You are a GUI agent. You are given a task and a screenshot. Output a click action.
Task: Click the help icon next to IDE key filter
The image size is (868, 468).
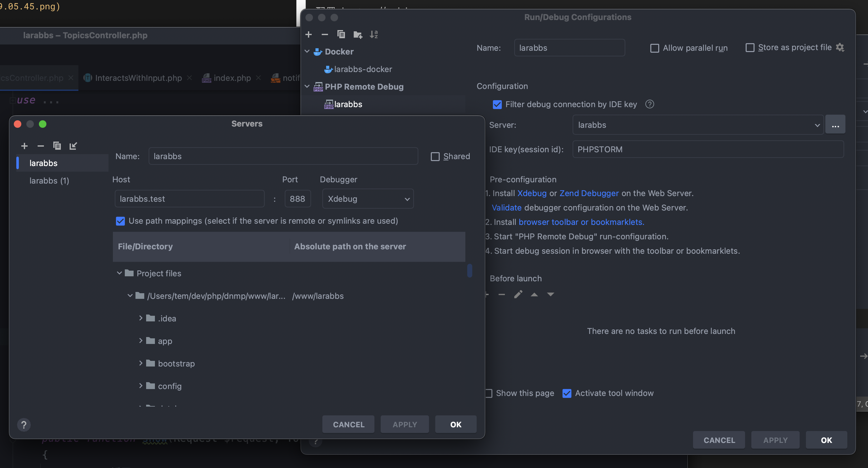pyautogui.click(x=649, y=104)
